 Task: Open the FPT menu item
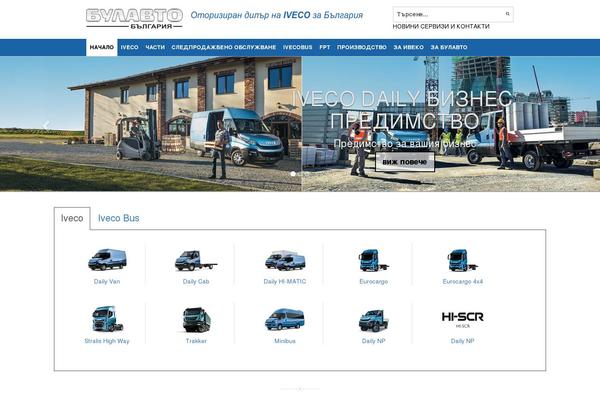tap(324, 47)
